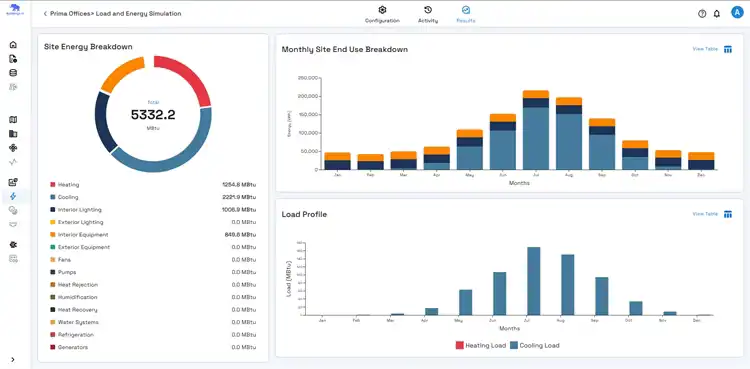Open the buildings icon in sidebar

[x=13, y=134]
